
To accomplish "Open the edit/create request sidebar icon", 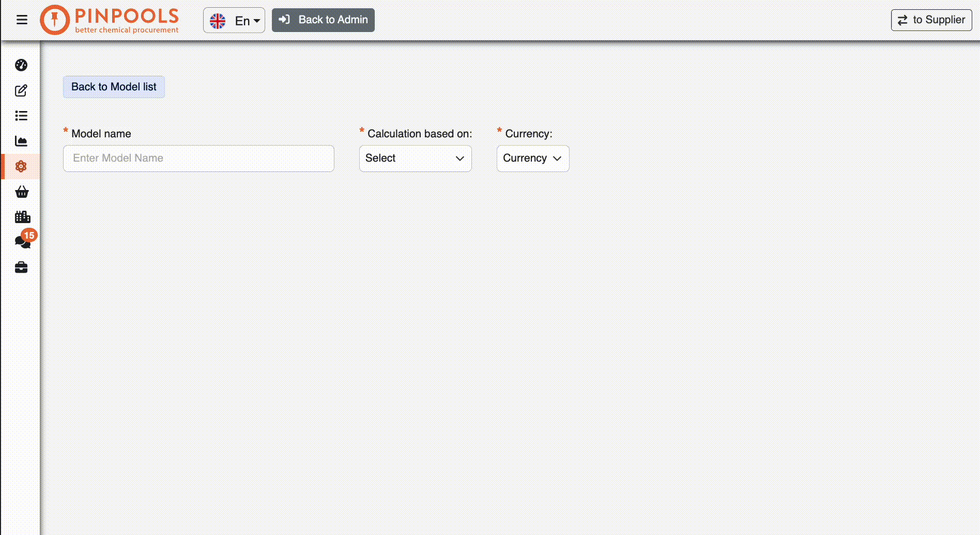I will 21,90.
